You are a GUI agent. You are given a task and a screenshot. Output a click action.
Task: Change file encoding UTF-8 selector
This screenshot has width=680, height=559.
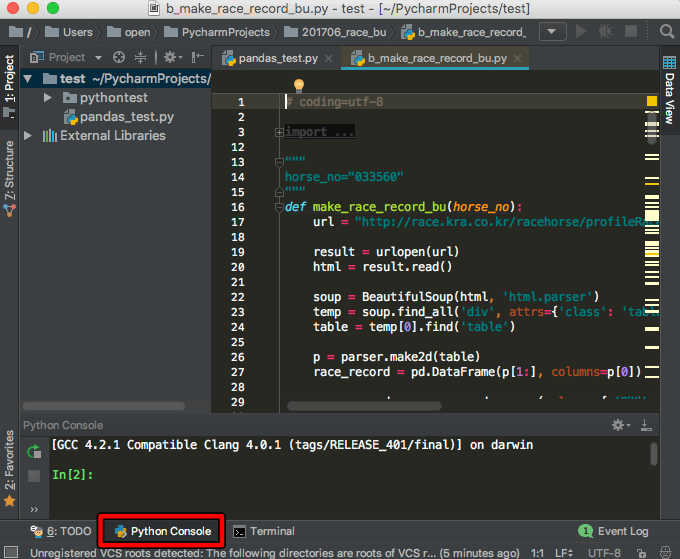pos(604,553)
